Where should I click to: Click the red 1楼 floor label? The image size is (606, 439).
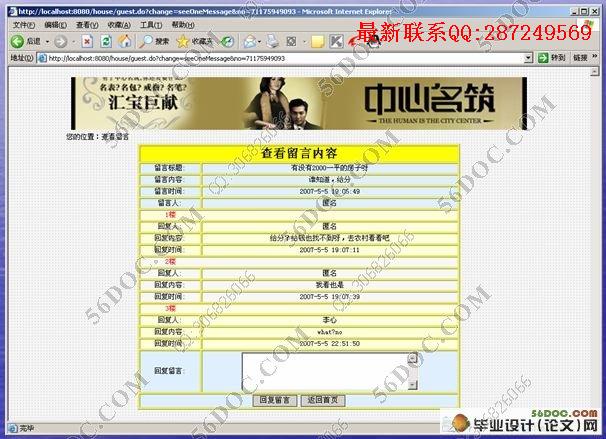click(x=170, y=214)
